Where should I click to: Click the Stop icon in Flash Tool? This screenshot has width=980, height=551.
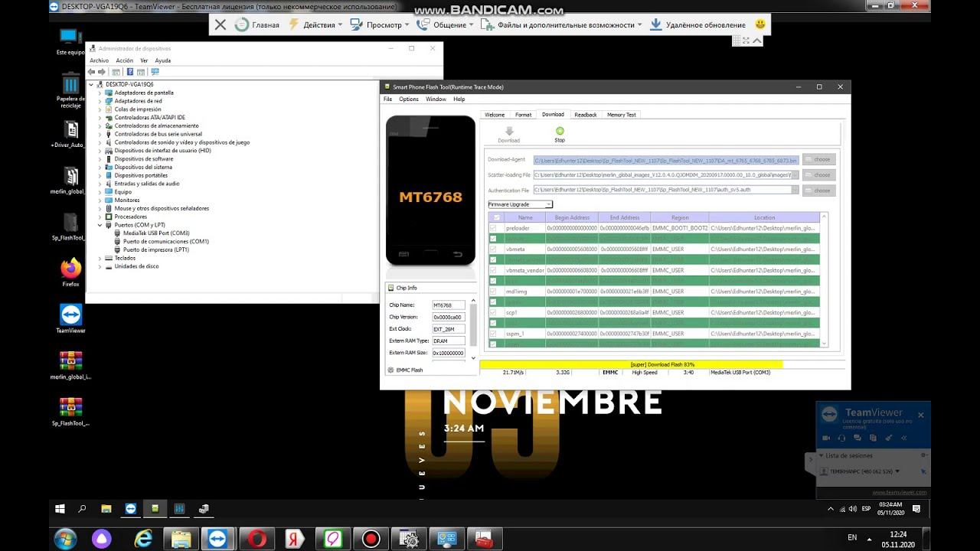(560, 132)
